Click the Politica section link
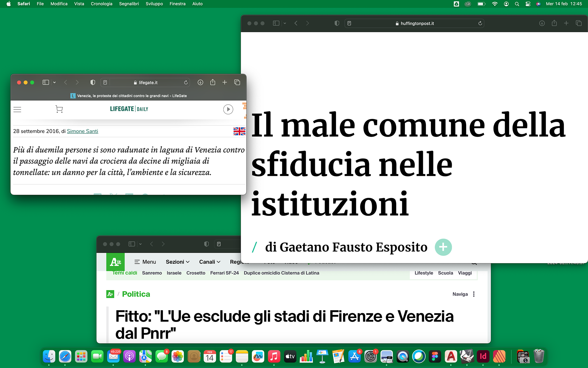 136,294
